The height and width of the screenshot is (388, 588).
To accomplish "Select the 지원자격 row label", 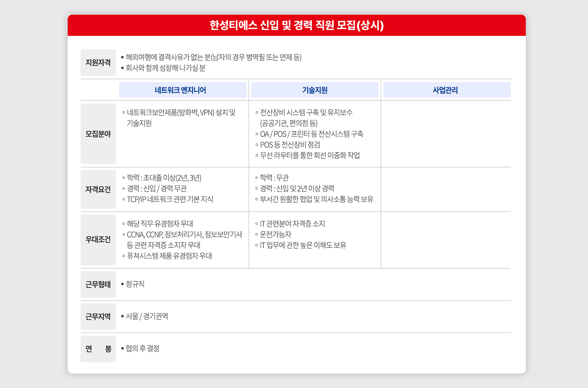I will 98,62.
